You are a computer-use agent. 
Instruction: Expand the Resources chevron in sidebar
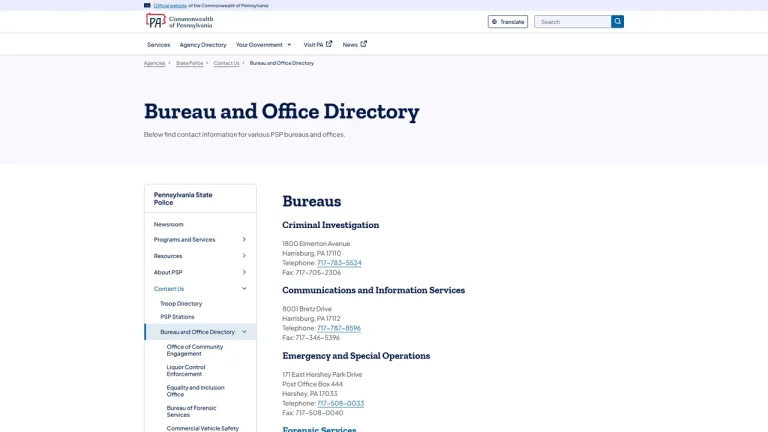244,256
